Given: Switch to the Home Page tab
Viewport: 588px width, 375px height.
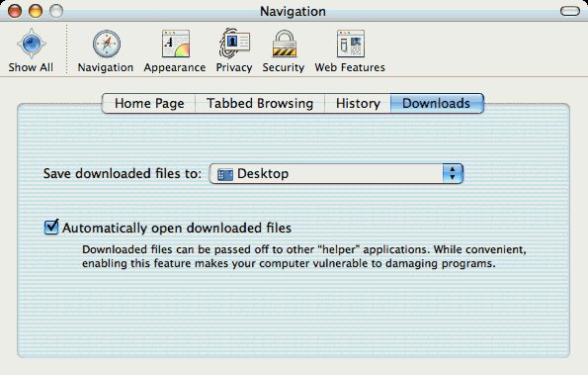Looking at the screenshot, I should [149, 103].
